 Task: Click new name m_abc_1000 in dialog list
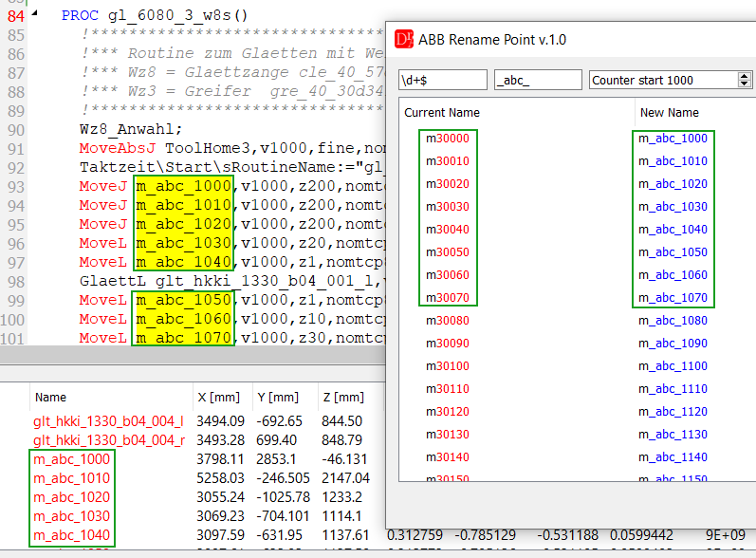[673, 139]
